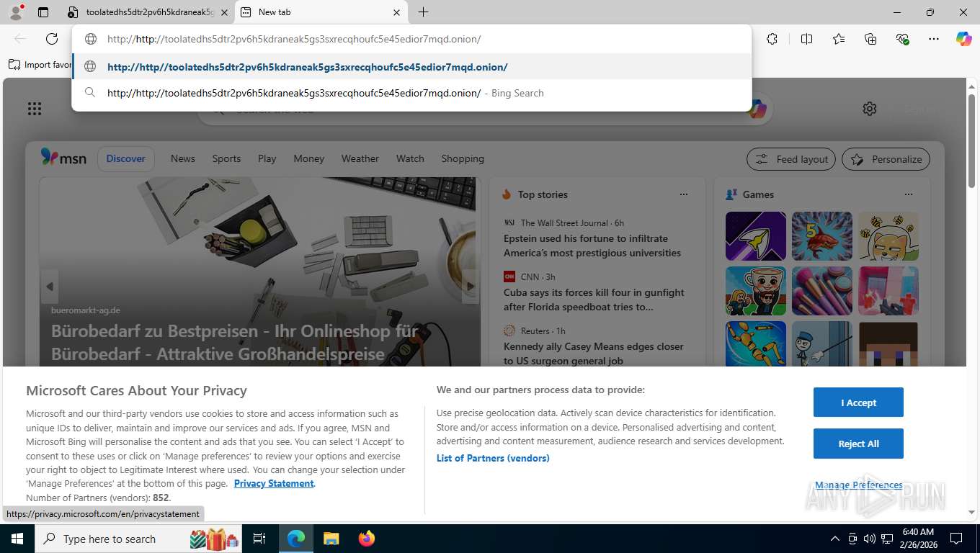
Task: Click the Reject All button
Action: click(858, 444)
